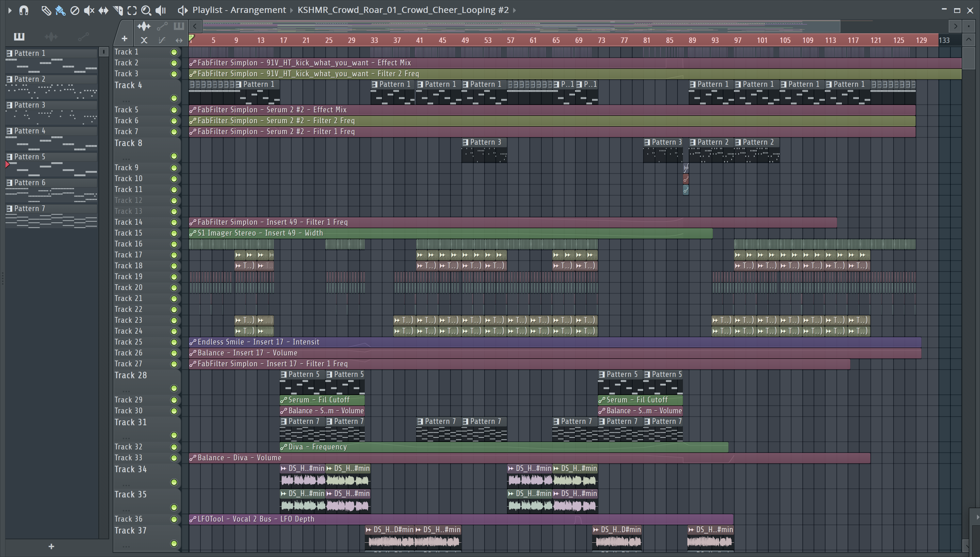Toggle the Track 29 mute switch
The height and width of the screenshot is (557, 980).
[x=174, y=400]
